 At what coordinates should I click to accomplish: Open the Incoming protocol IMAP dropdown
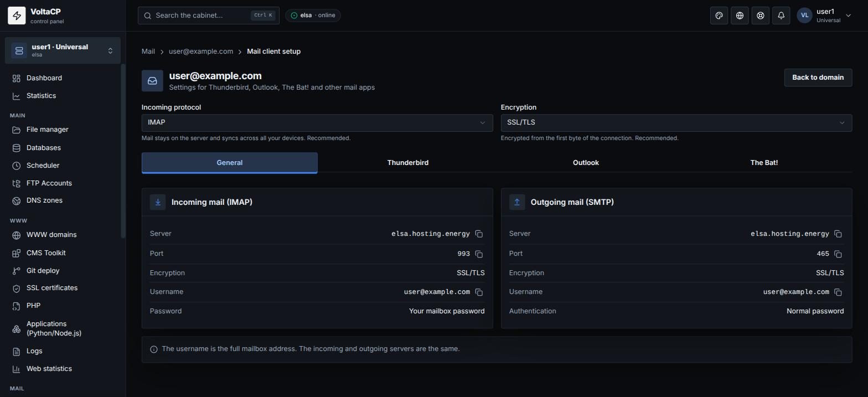317,123
